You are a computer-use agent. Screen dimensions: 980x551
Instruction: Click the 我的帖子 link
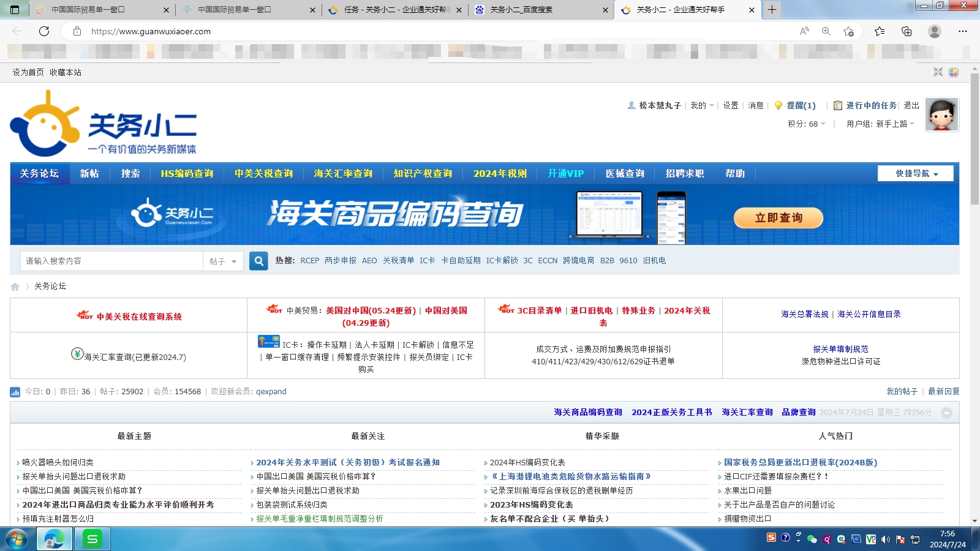pos(902,392)
